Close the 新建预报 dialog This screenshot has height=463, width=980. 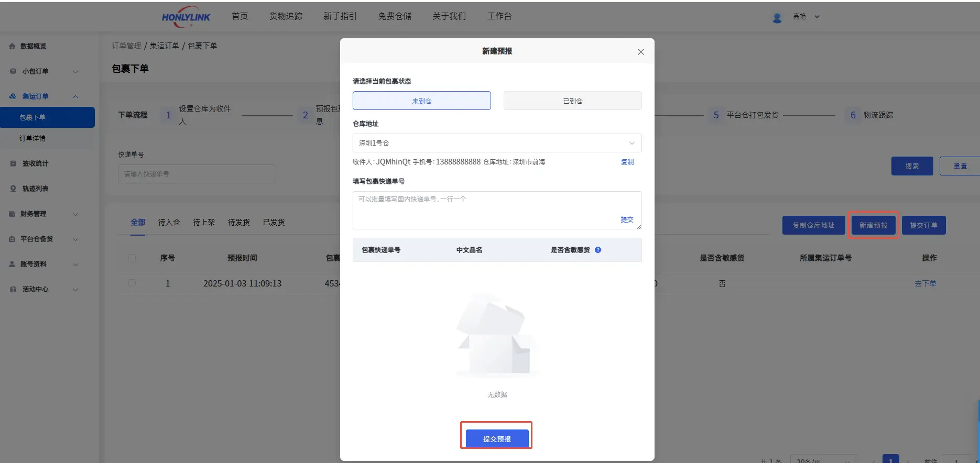640,52
